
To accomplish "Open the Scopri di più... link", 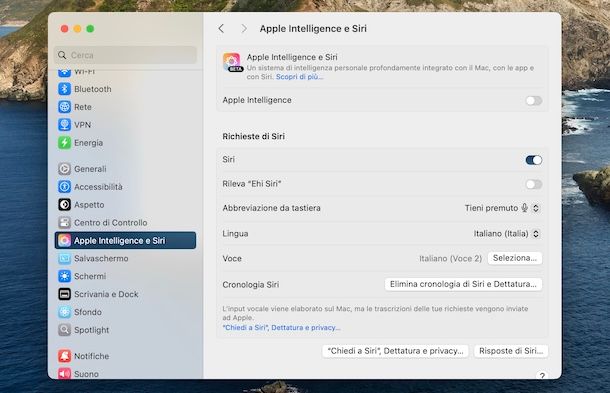I will point(300,77).
